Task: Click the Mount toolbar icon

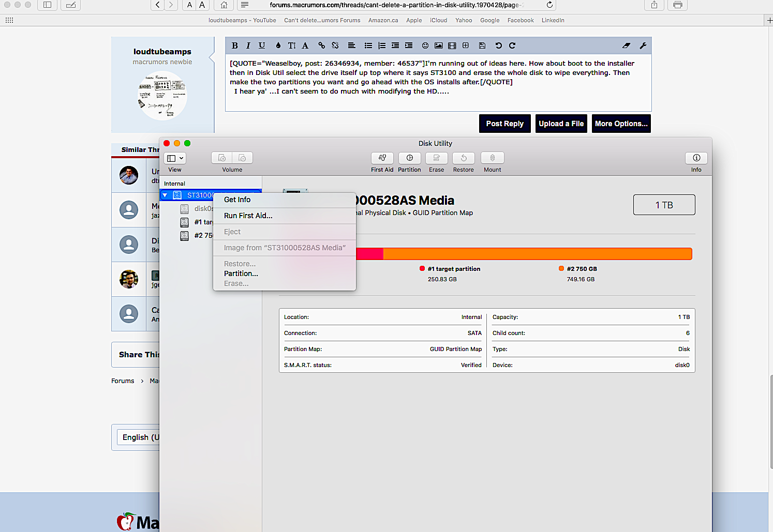Action: [493, 158]
